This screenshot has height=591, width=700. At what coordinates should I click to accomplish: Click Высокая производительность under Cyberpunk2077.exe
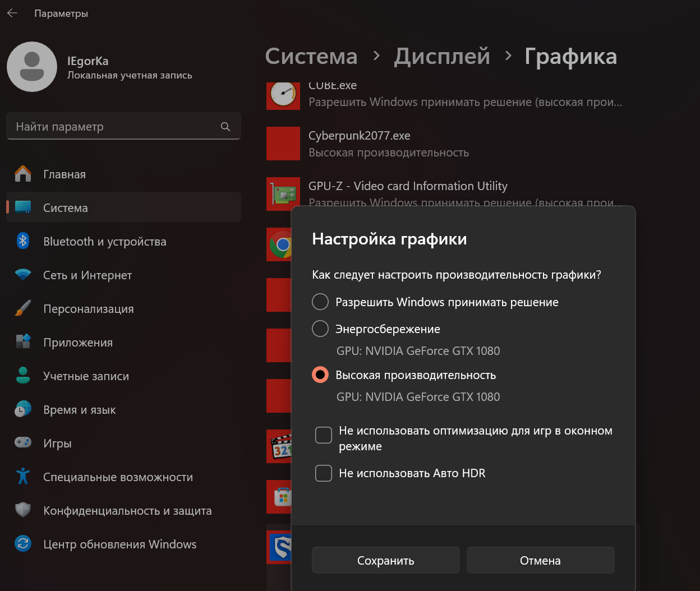[x=389, y=153]
